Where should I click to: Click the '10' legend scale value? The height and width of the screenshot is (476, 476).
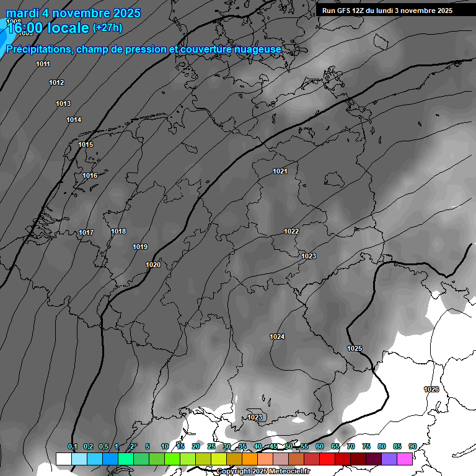pos(165,446)
